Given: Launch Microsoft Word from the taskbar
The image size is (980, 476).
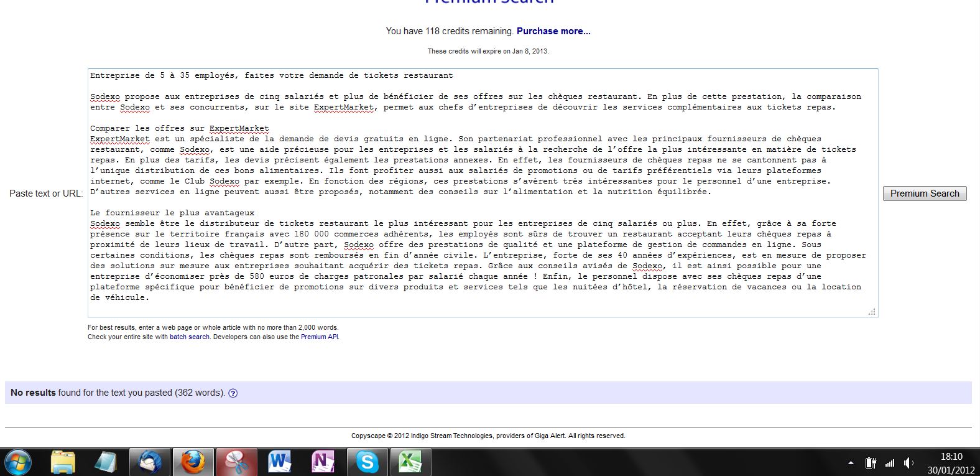Looking at the screenshot, I should point(280,462).
